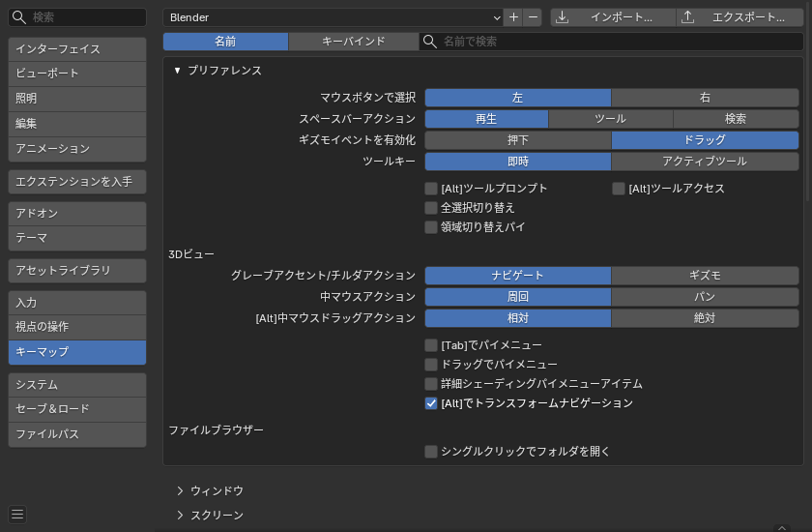The image size is (812, 532).
Task: Enable ドラッグでパイメニュー checkbox
Action: [x=431, y=364]
